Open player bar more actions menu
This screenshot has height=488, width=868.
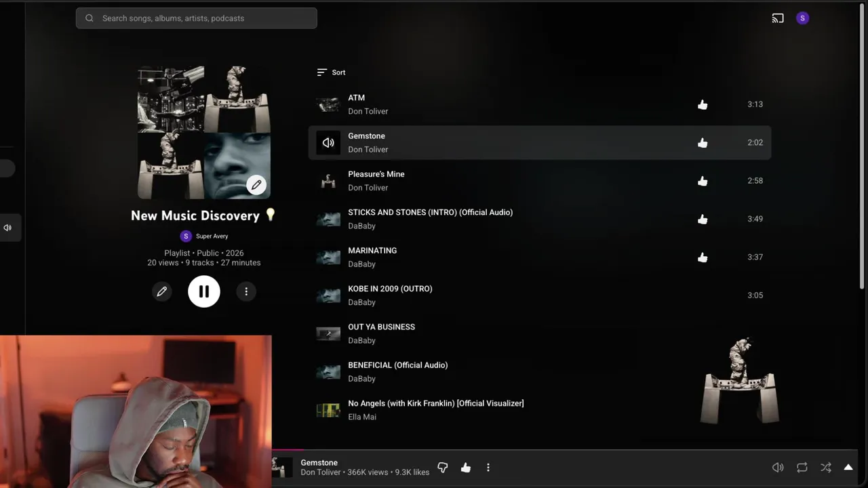pos(488,468)
